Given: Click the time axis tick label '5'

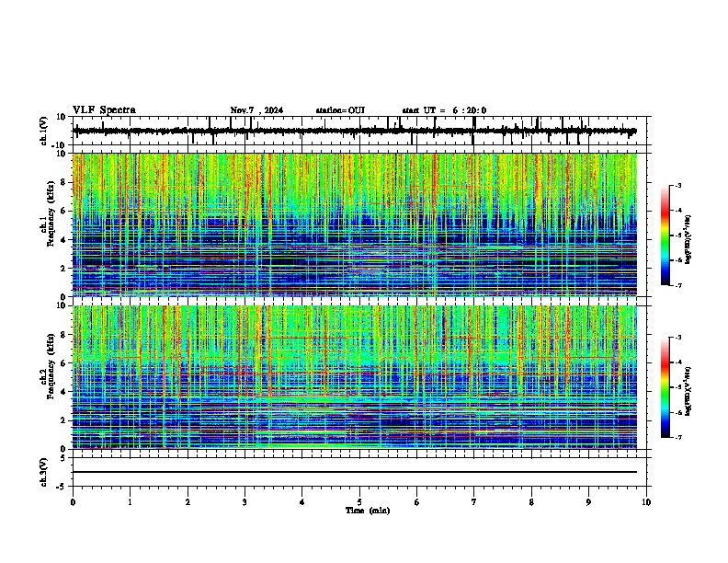Looking at the screenshot, I should [x=359, y=502].
